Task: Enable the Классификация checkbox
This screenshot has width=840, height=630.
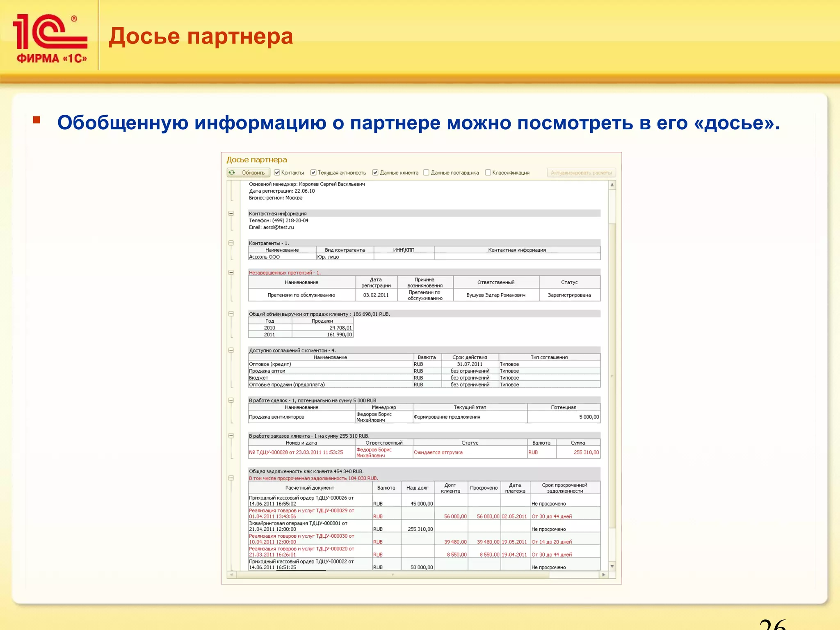Action: pyautogui.click(x=488, y=173)
